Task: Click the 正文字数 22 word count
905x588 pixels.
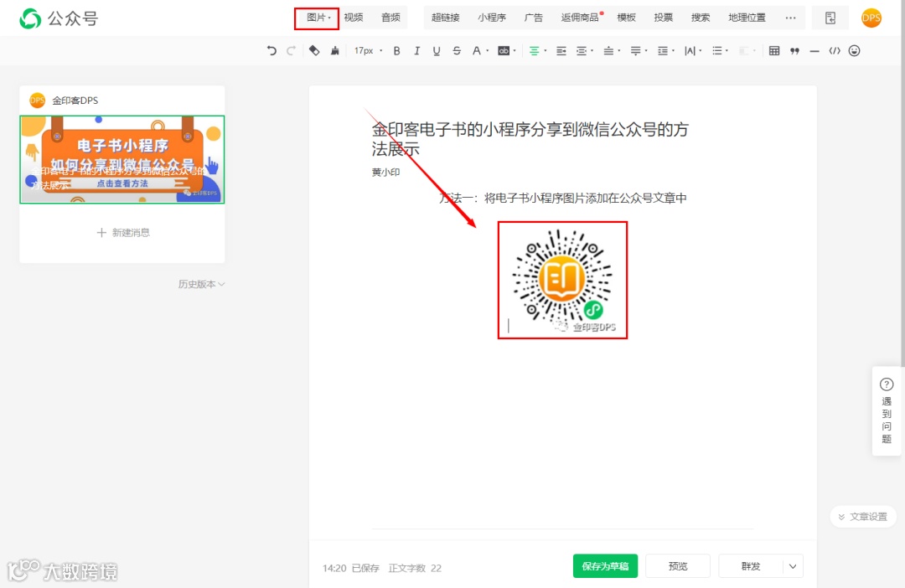Action: click(415, 569)
